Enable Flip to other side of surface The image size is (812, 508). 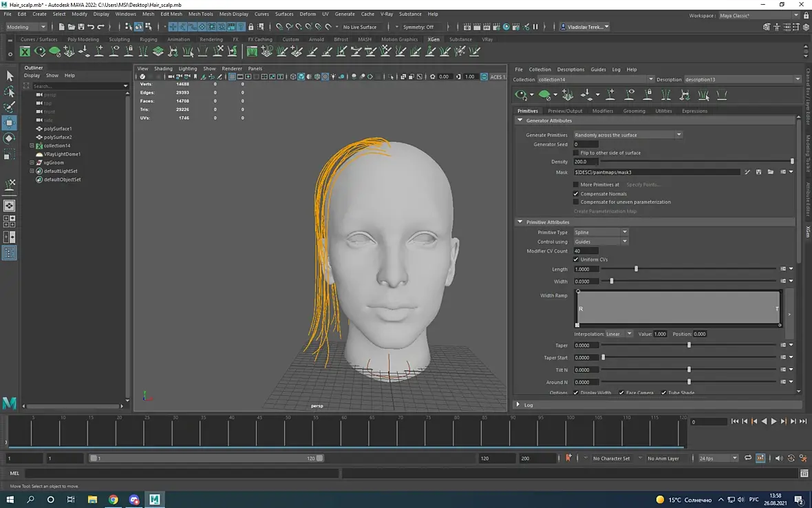576,153
